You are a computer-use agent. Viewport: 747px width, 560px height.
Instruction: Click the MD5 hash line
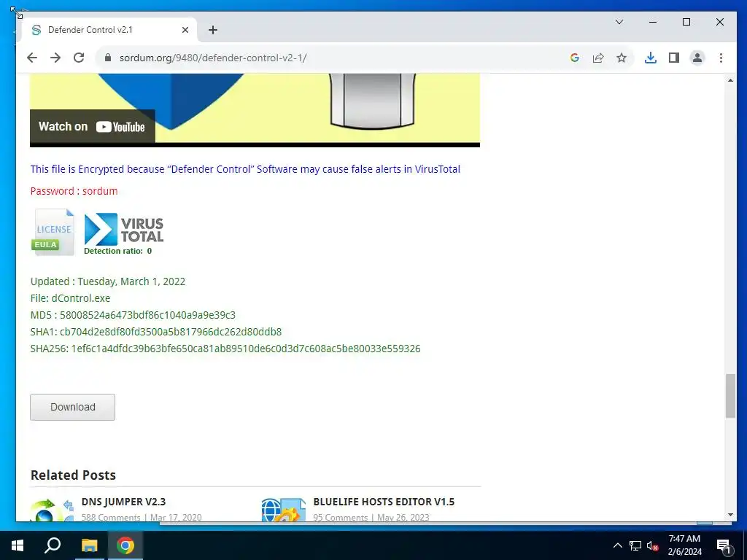[x=133, y=315]
